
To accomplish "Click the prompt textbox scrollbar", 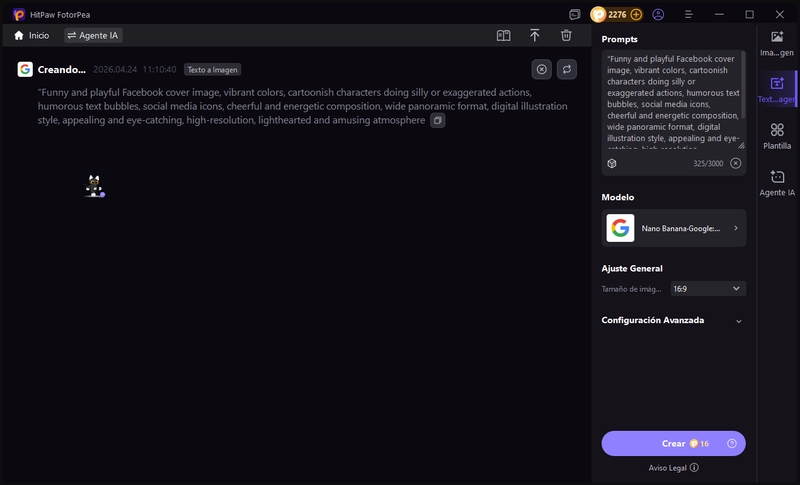I will point(743,84).
